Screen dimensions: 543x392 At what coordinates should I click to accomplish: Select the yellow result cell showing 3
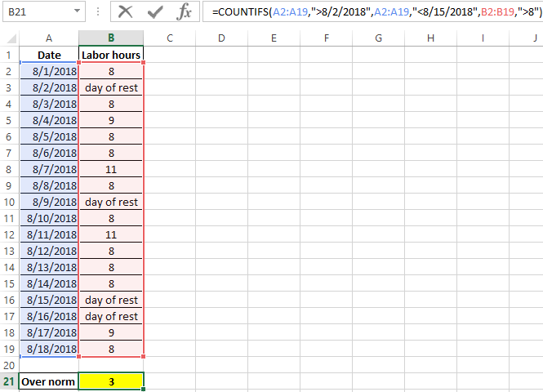(111, 381)
